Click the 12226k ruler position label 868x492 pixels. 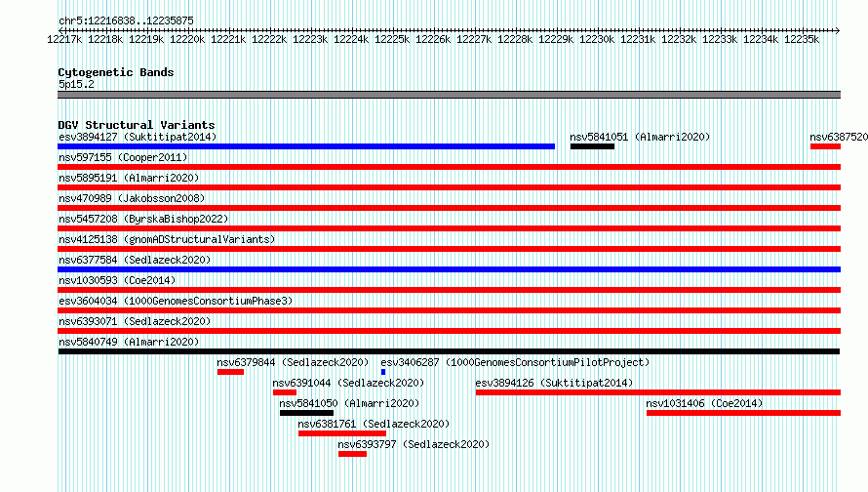pos(433,40)
